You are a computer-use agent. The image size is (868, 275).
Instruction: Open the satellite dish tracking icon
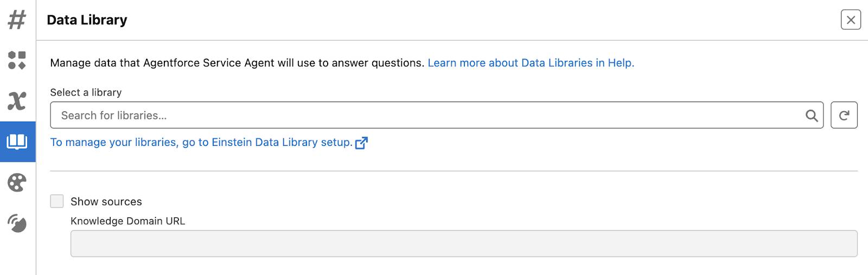17,223
